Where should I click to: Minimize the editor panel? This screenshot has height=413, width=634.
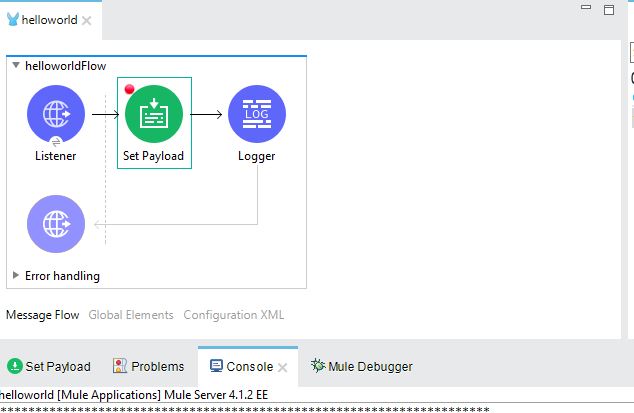coord(586,7)
